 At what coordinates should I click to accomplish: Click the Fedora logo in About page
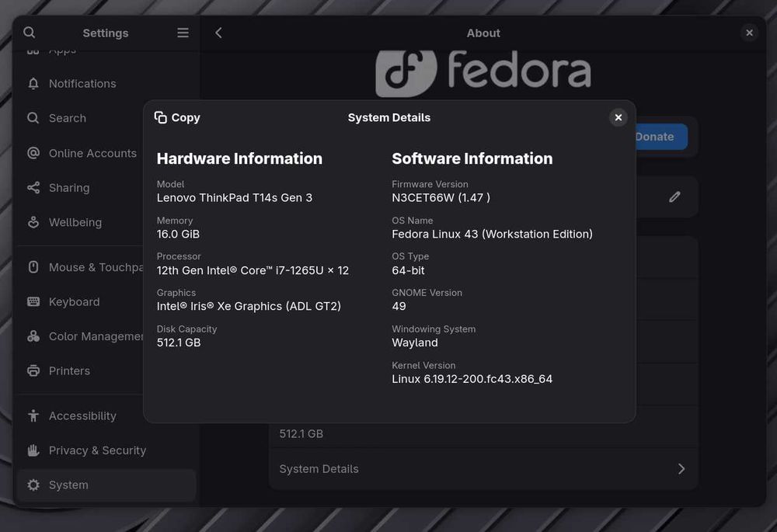click(x=483, y=73)
